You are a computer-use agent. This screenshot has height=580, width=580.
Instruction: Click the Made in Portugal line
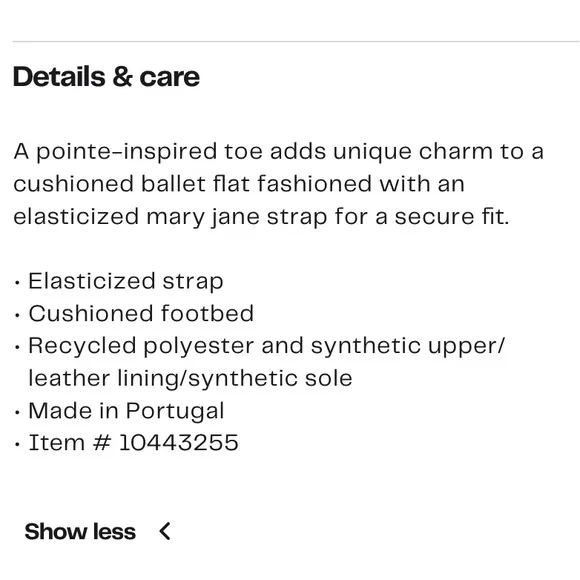click(x=126, y=411)
